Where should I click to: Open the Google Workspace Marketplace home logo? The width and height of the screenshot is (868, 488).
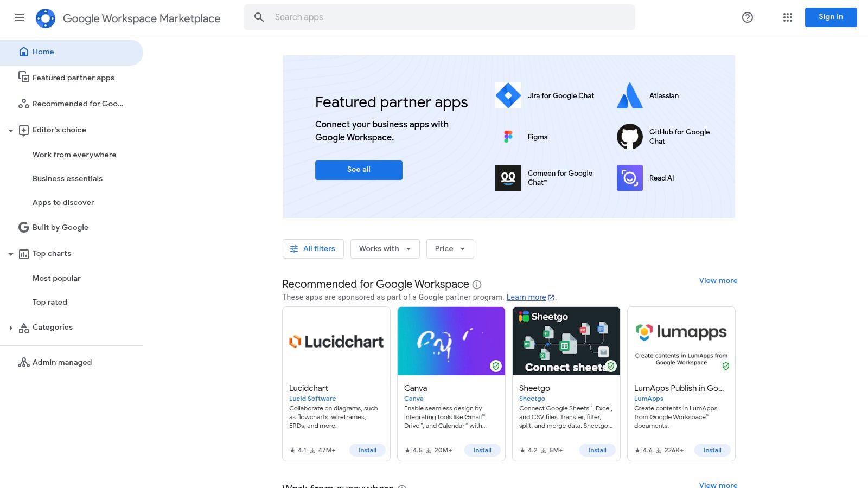(46, 17)
